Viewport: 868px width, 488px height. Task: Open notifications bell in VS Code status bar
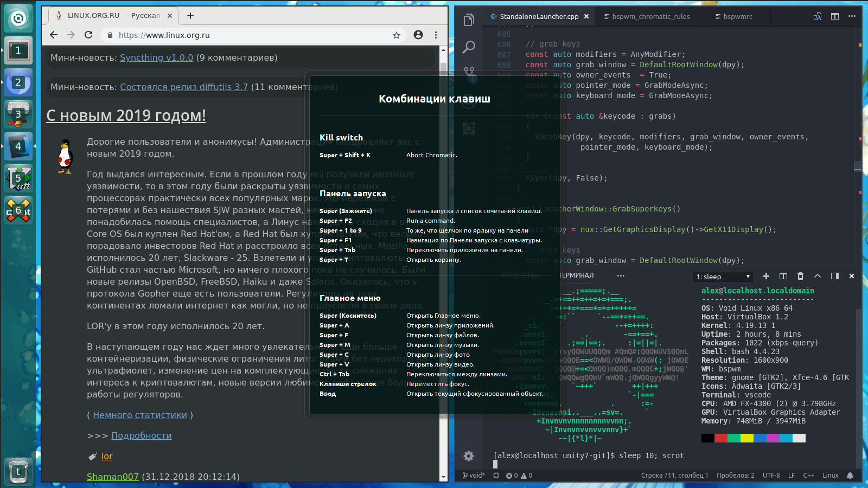coord(850,476)
